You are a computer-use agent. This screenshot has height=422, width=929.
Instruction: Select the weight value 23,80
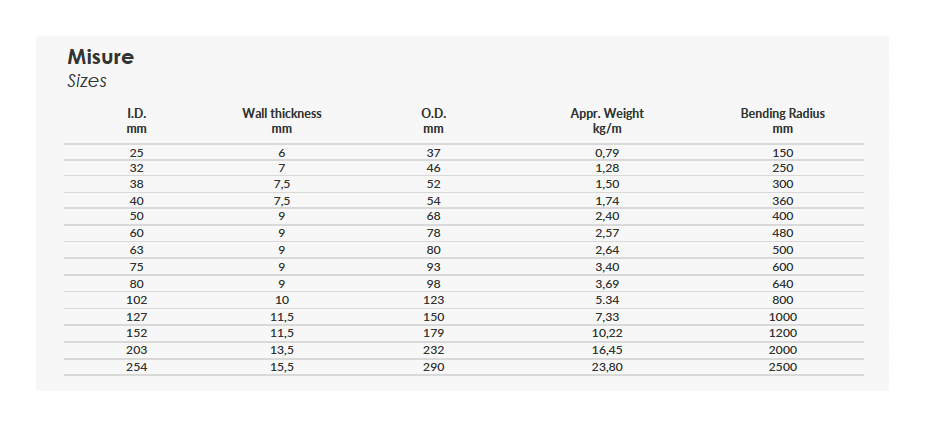(607, 366)
